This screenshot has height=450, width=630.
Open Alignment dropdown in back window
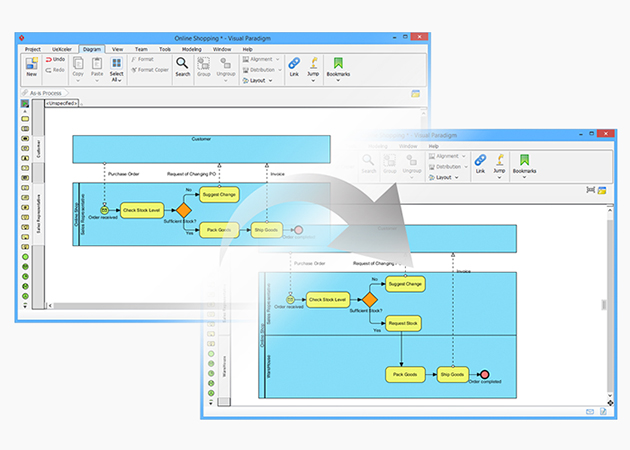click(x=261, y=59)
